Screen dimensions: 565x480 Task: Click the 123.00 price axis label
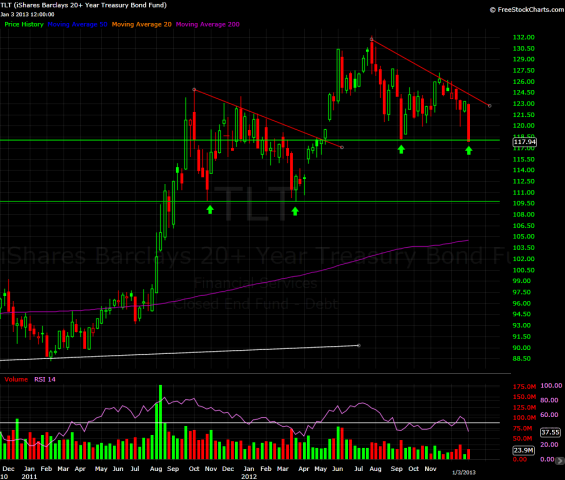(x=524, y=103)
